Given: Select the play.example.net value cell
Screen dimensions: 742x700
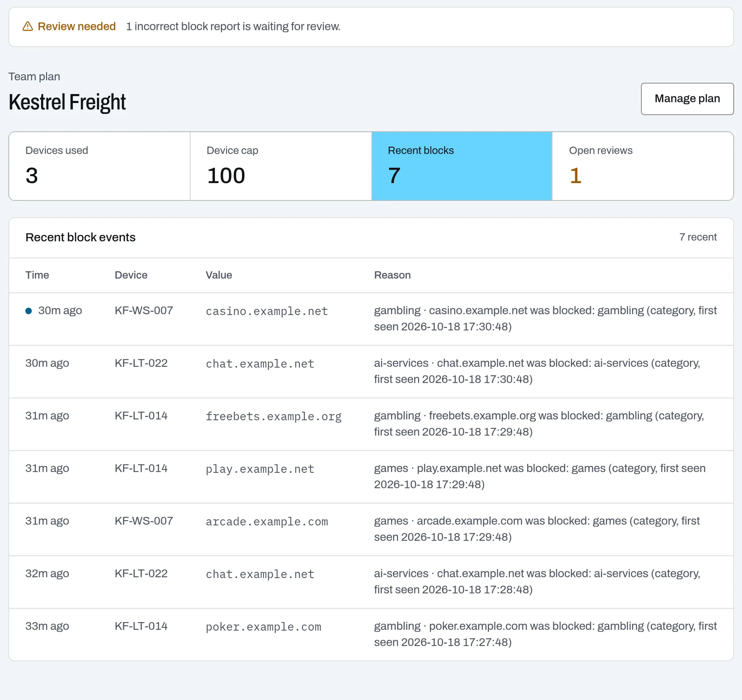Looking at the screenshot, I should pyautogui.click(x=260, y=469).
